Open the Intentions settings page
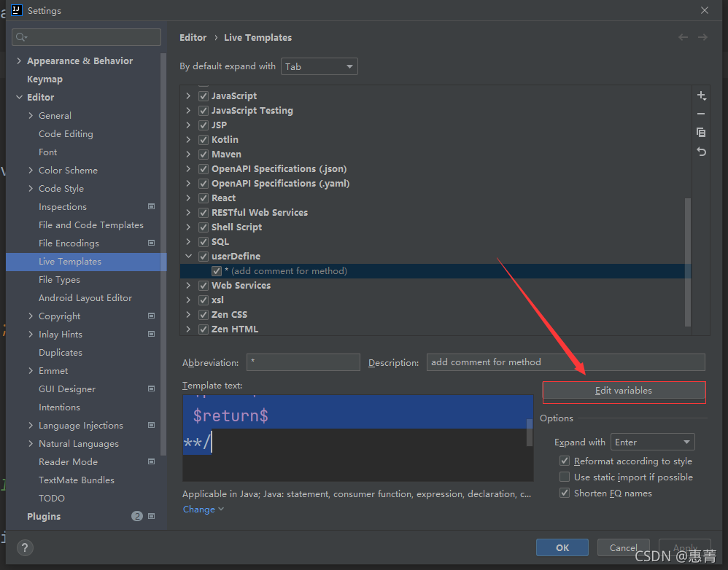Screen dimensions: 728x570 tap(59, 407)
